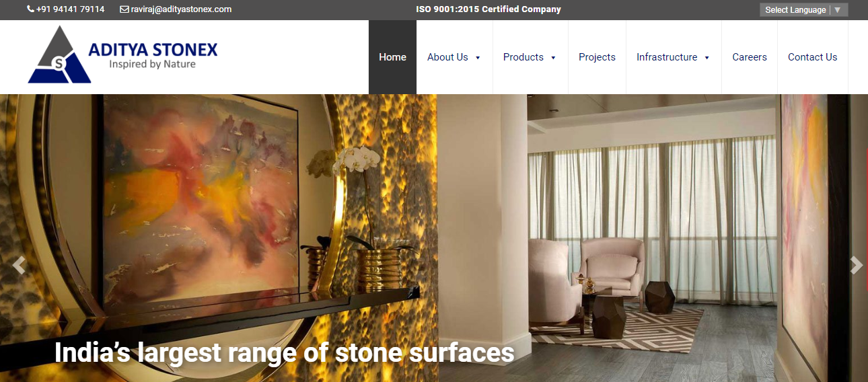The image size is (868, 382).
Task: Email raviraj@adityastonex.com link
Action: pos(181,9)
